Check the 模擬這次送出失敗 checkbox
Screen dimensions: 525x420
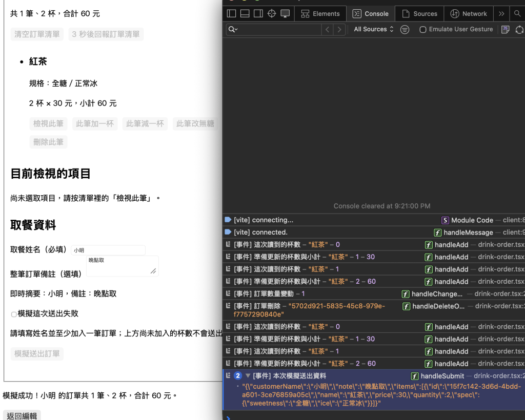point(14,314)
